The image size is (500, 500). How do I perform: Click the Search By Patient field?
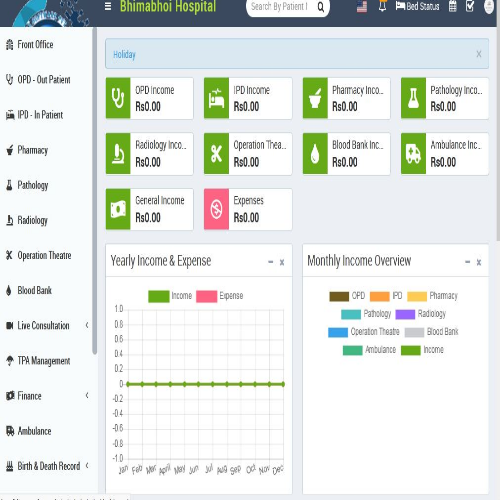[281, 7]
